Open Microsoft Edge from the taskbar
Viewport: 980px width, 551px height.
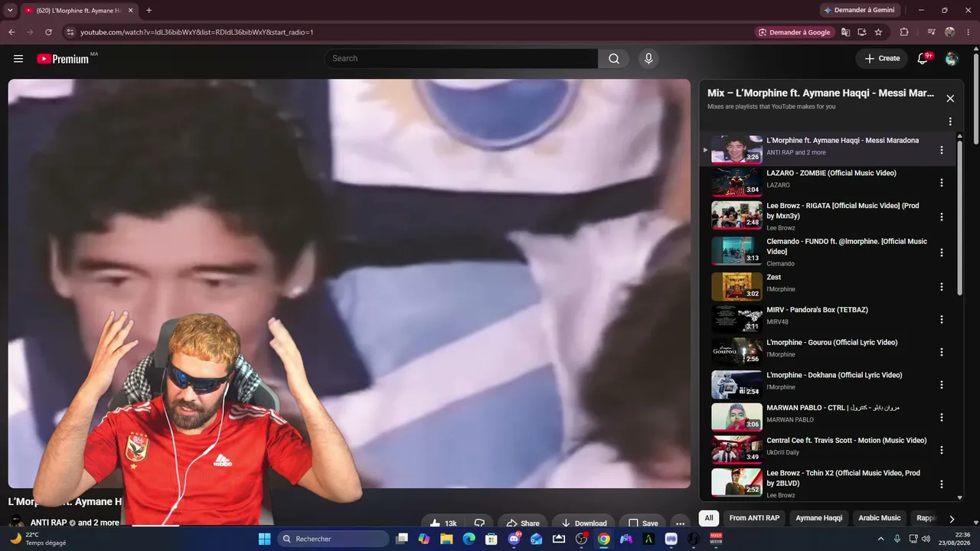click(x=469, y=539)
